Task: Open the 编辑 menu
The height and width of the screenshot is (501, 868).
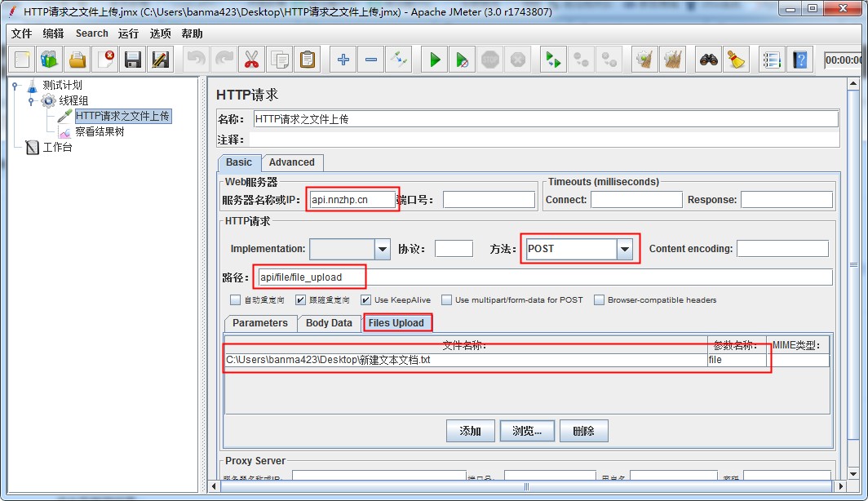Action: pos(53,33)
